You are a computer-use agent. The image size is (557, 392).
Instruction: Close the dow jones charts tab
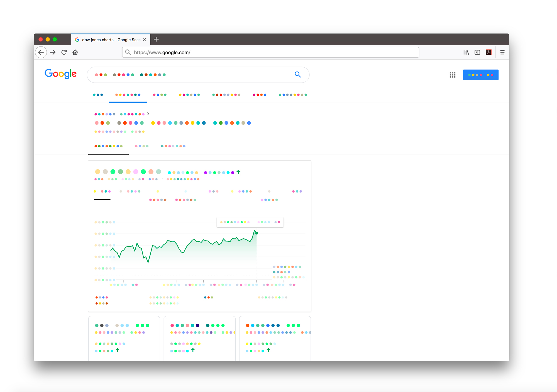(144, 40)
